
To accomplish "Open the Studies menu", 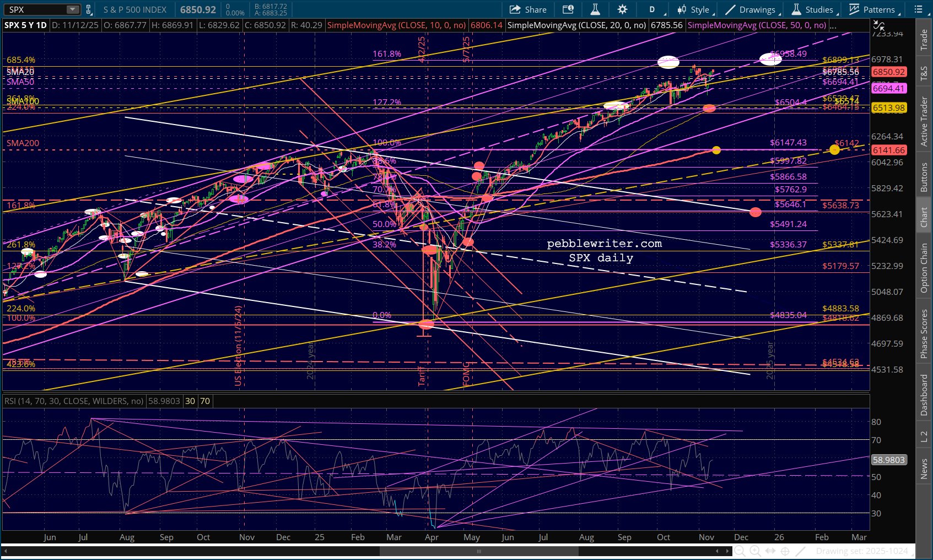I will (814, 9).
